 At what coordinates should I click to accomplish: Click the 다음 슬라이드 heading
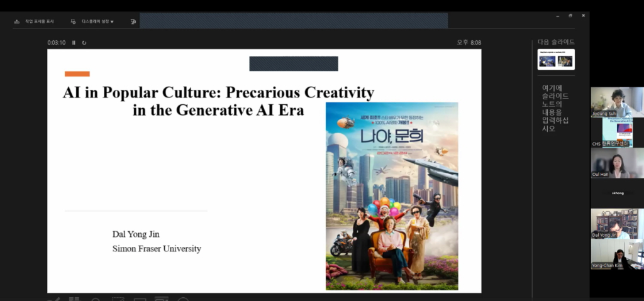pos(556,42)
